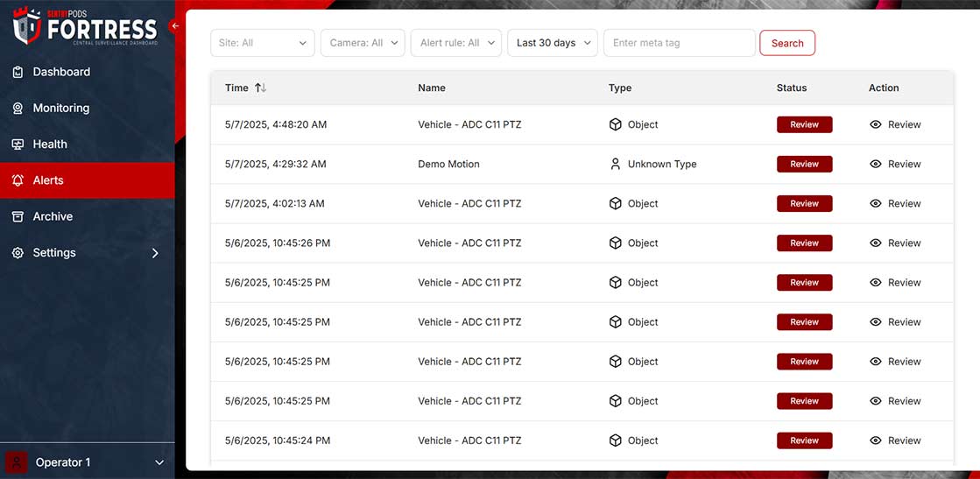Click the red Review badge for 10:45:26 PM

pos(804,243)
